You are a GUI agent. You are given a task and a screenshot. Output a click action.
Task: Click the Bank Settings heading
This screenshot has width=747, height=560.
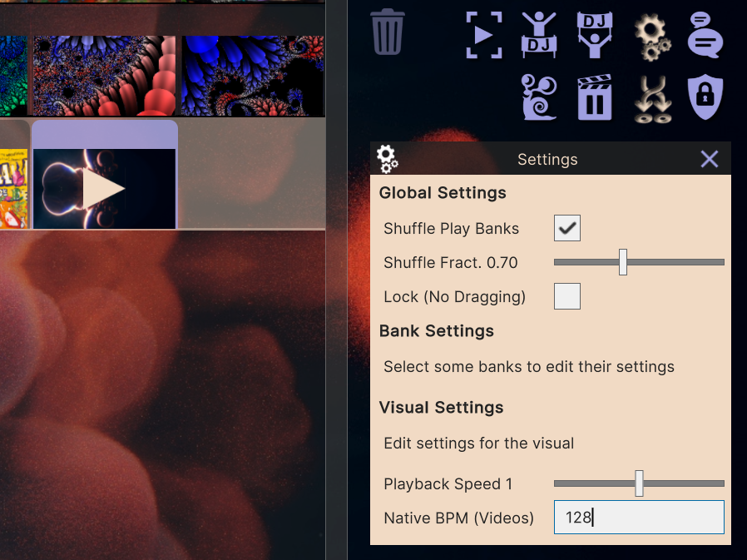(x=437, y=330)
